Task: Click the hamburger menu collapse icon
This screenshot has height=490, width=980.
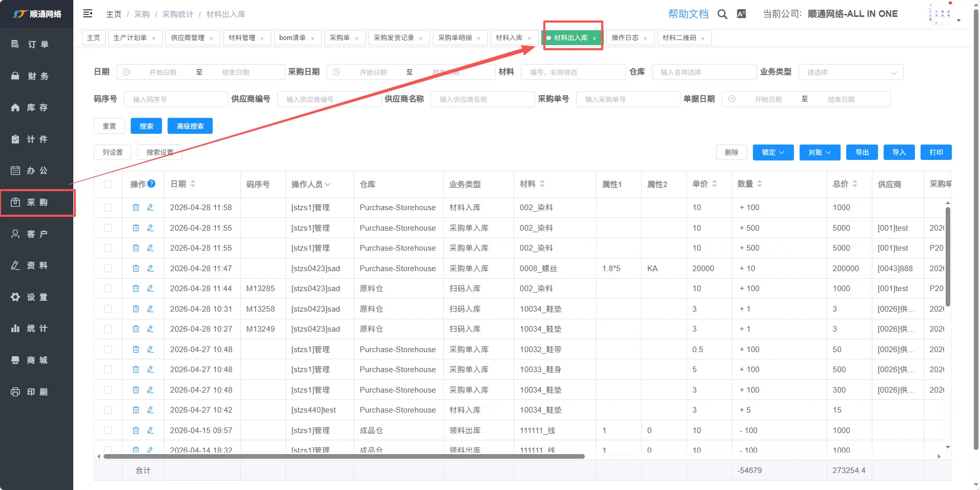Action: (x=88, y=14)
